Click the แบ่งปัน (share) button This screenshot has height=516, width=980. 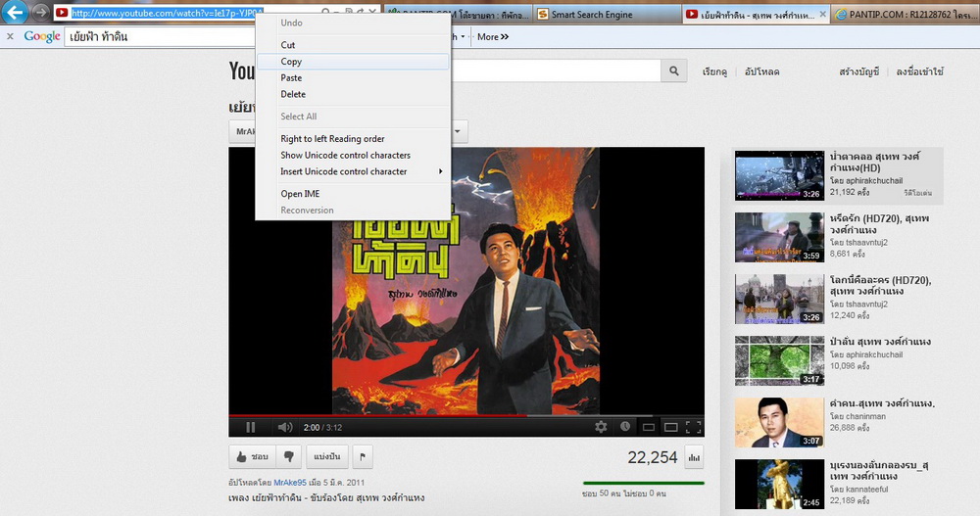coord(327,456)
